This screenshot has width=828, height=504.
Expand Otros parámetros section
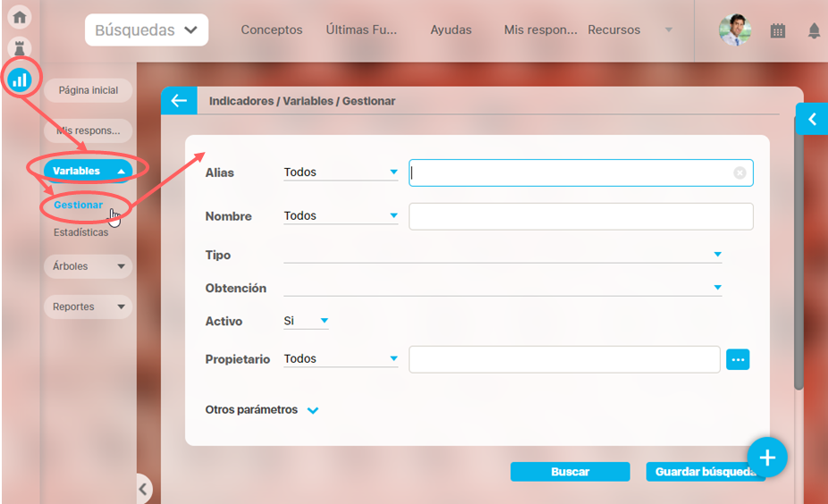pos(261,410)
